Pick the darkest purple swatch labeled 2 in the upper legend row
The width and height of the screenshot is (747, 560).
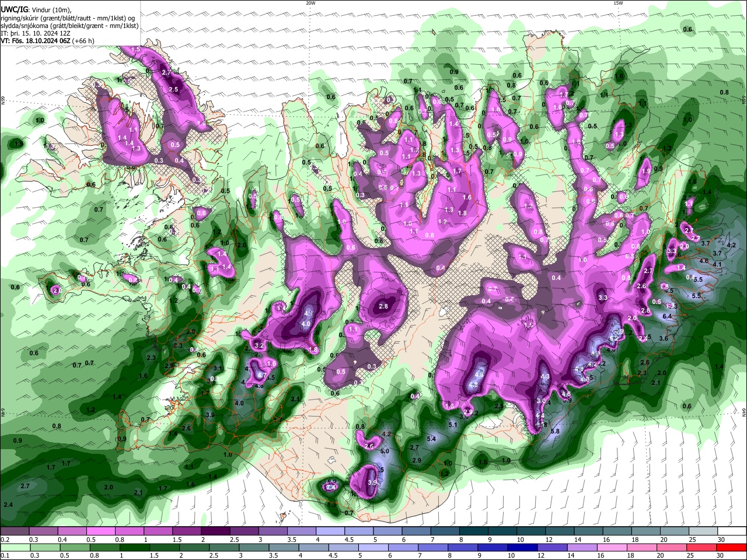[215, 531]
